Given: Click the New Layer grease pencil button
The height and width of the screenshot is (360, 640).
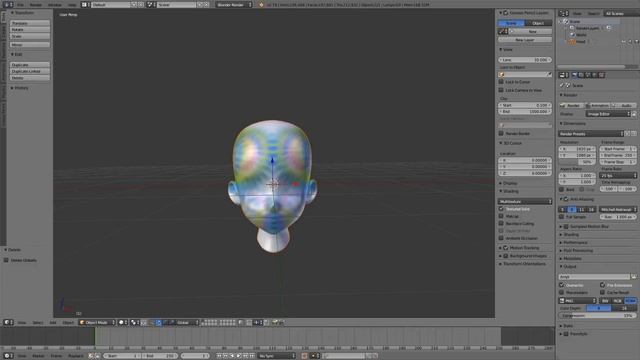Looking at the screenshot, I should [x=525, y=40].
